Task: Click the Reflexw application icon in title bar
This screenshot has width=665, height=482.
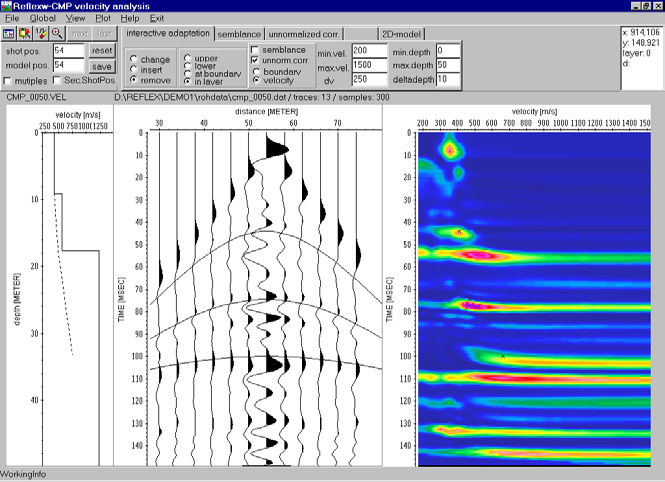Action: coord(7,6)
